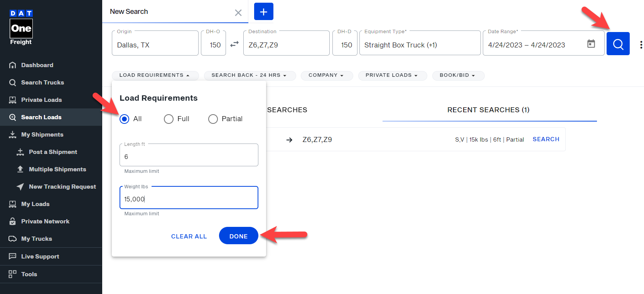Select the Full radio button
This screenshot has width=644, height=294.
pos(169,119)
